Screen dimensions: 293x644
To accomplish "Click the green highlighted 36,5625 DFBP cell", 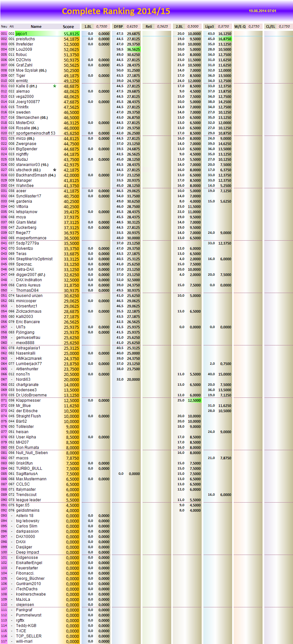I will tap(133, 49).
